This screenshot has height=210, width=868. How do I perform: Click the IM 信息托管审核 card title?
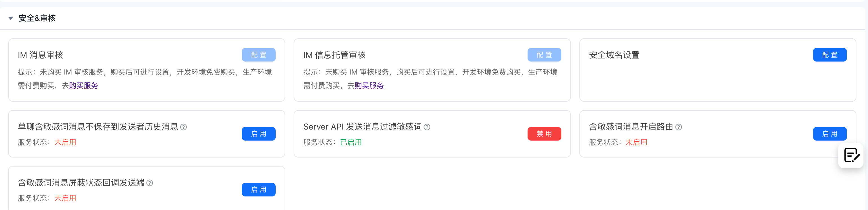(334, 55)
